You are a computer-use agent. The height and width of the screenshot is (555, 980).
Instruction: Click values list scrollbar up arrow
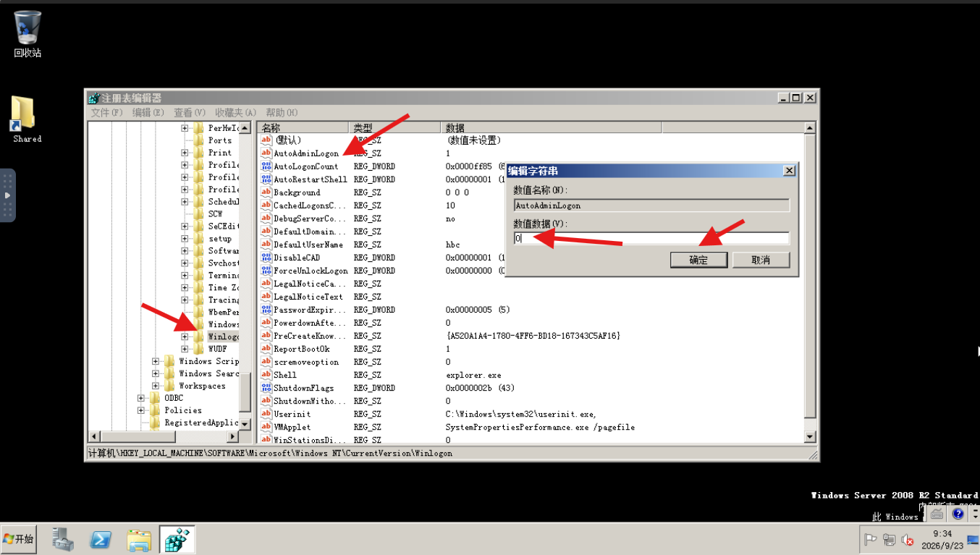[810, 128]
